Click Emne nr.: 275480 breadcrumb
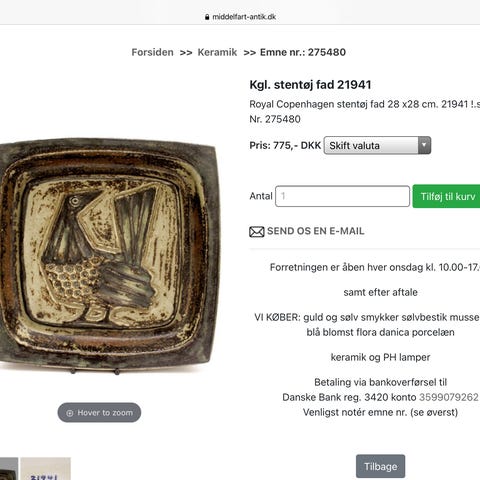Image resolution: width=480 pixels, height=480 pixels. (303, 52)
